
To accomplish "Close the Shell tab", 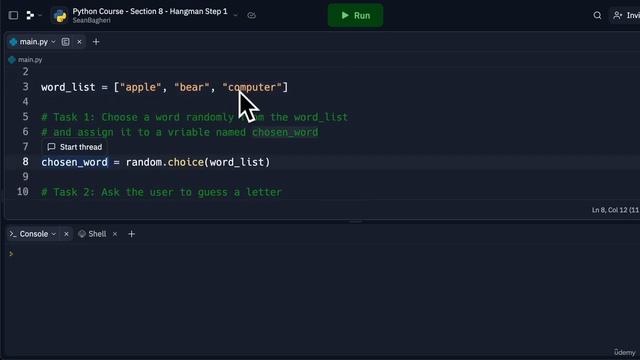I will [x=115, y=234].
